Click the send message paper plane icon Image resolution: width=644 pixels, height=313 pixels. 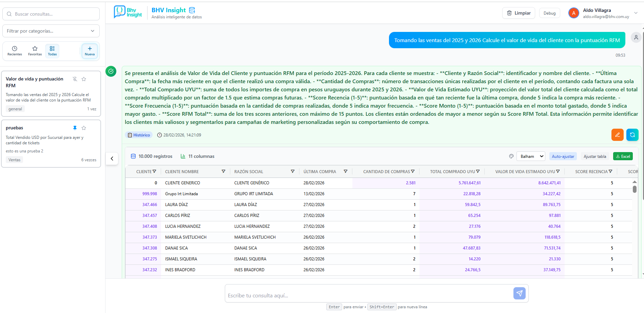point(519,293)
